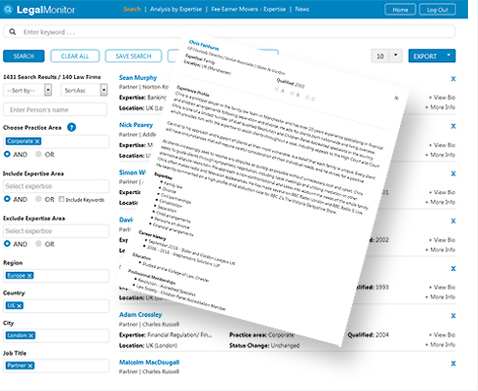Click the LegalMonitor logo icon
This screenshot has height=391, width=478.
8,9
